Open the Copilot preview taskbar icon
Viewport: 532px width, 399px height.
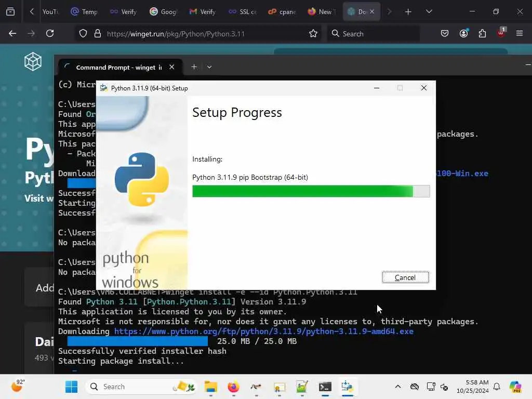point(516,387)
